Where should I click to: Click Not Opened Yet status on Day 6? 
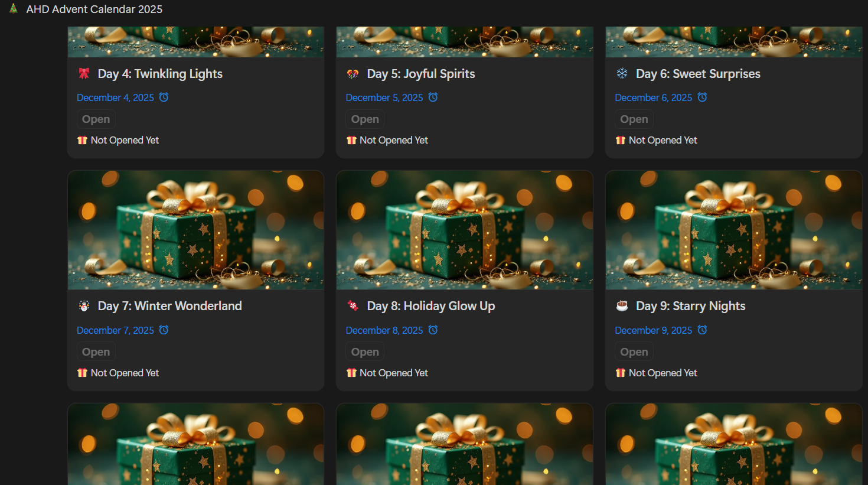pos(663,140)
